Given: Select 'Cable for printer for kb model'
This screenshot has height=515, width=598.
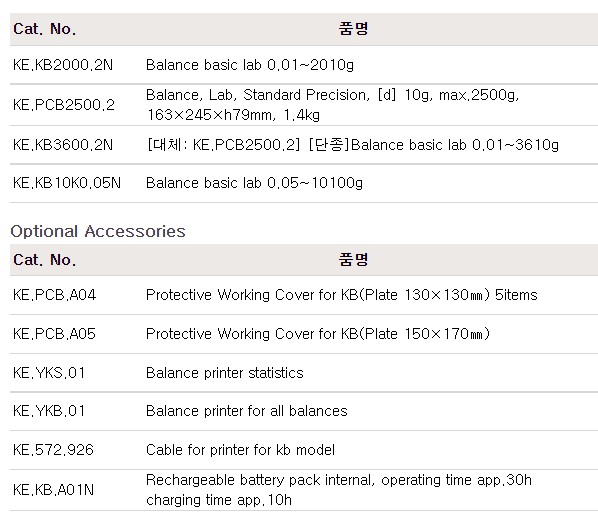Looking at the screenshot, I should coord(240,450).
